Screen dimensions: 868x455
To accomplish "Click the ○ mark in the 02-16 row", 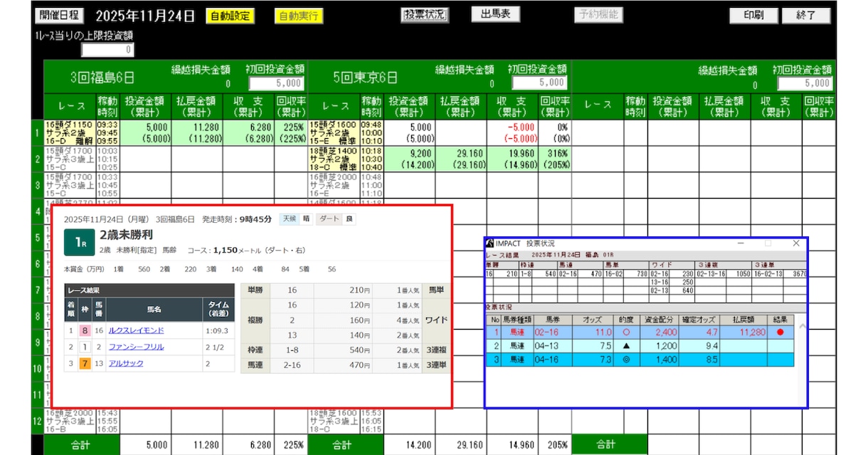I will pos(625,332).
